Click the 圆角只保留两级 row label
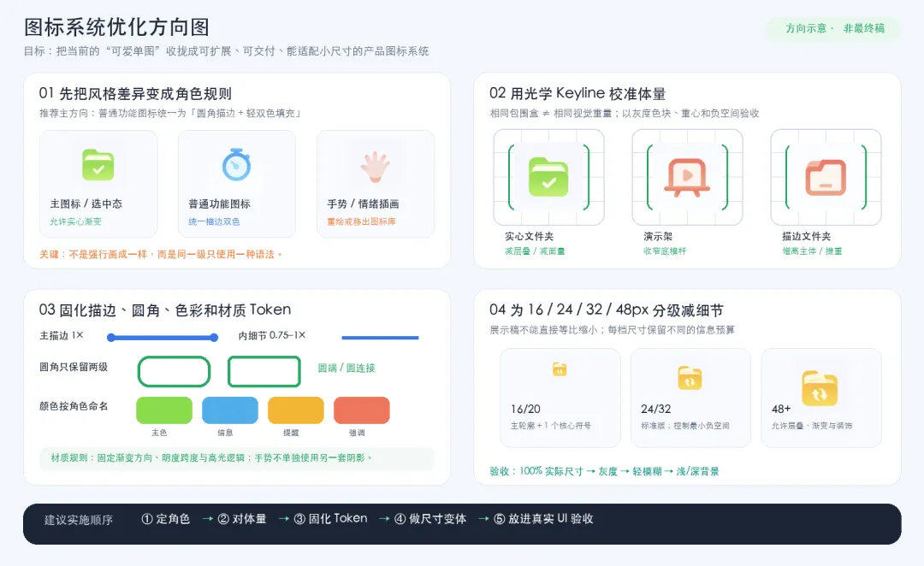 74,367
